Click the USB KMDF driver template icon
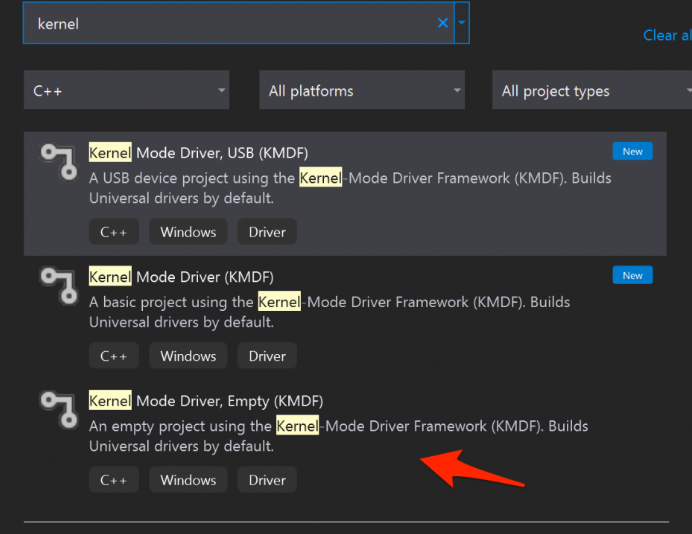Viewport: 692px width, 534px height. [x=58, y=161]
